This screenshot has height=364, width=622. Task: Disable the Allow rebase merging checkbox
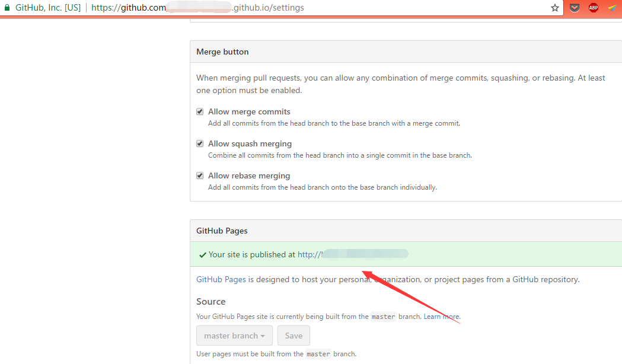click(200, 175)
